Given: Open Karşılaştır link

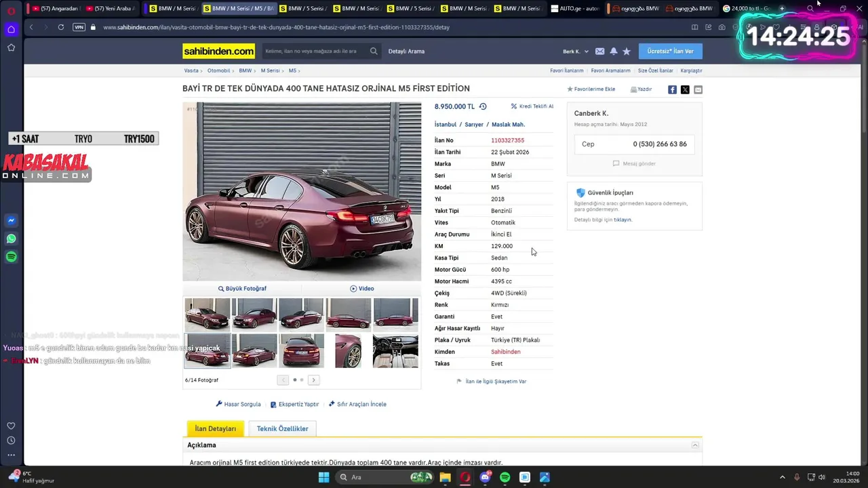Looking at the screenshot, I should (691, 70).
